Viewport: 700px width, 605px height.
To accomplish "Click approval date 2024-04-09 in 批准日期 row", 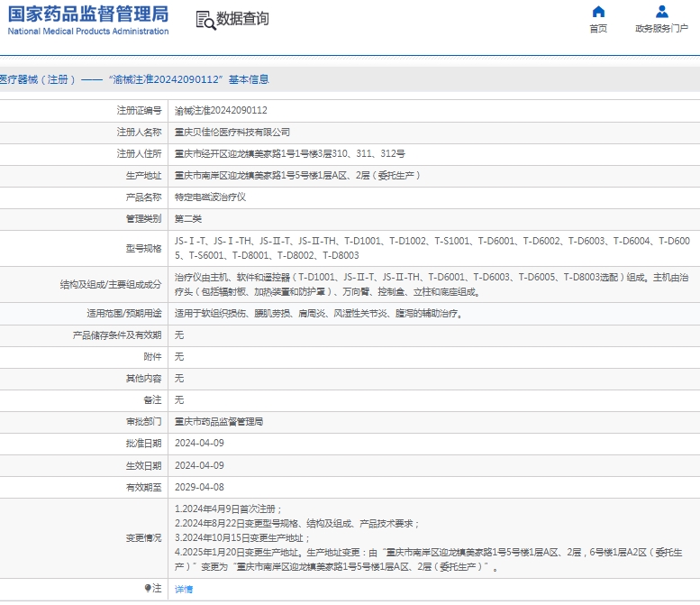I will pyautogui.click(x=199, y=444).
